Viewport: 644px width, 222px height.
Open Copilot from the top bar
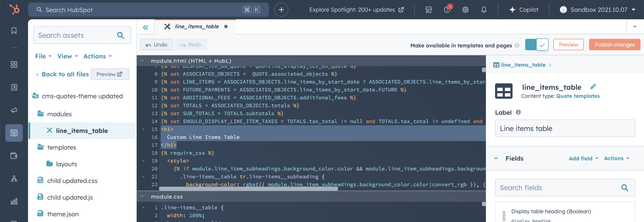(524, 10)
